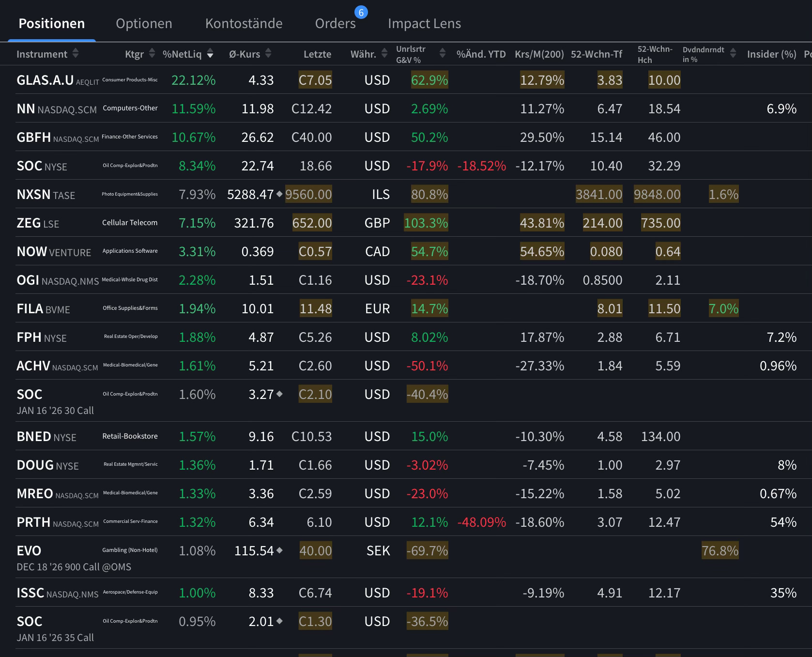Select the DOUG NYSE instrument
Screen dimensions: 812x657
click(x=47, y=465)
